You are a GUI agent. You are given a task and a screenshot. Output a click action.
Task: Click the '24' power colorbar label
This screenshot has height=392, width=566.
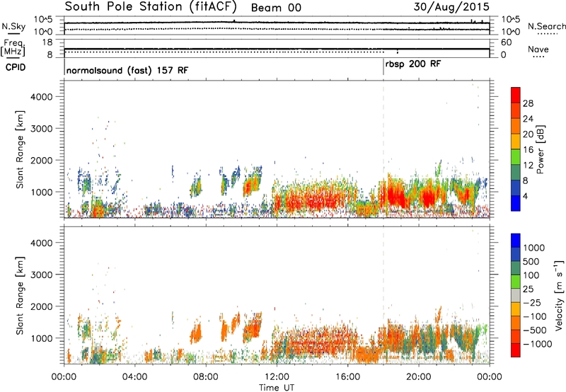[528, 119]
